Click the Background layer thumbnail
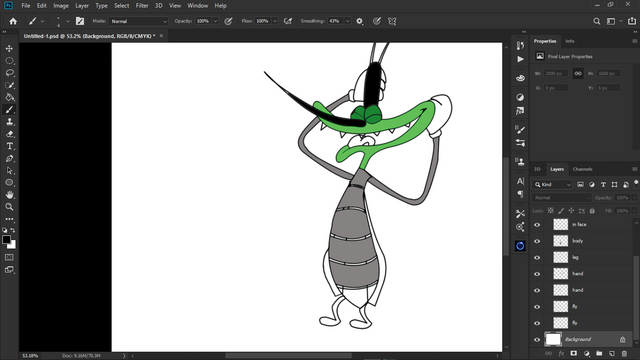Screen dimensions: 640x360 pyautogui.click(x=553, y=339)
